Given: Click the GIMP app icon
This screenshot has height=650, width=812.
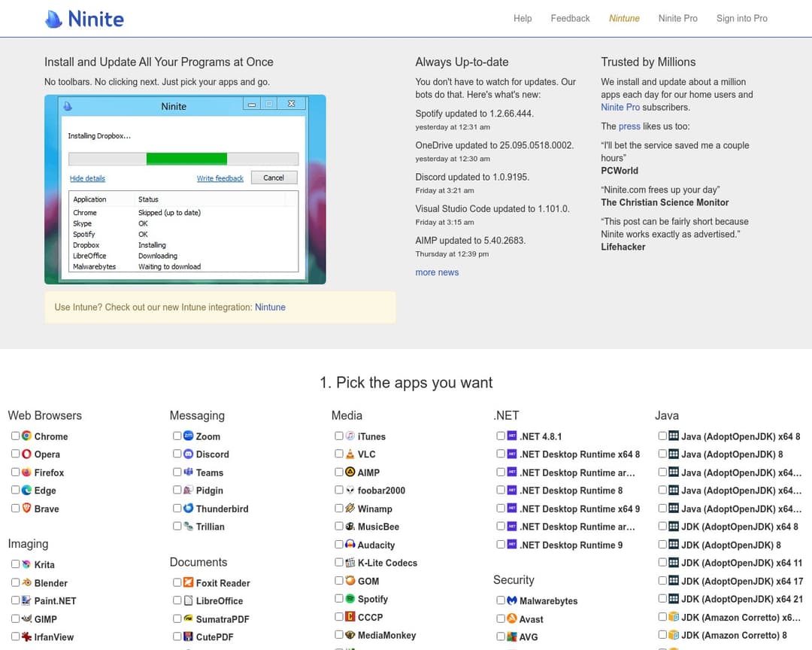Looking at the screenshot, I should tap(26, 618).
